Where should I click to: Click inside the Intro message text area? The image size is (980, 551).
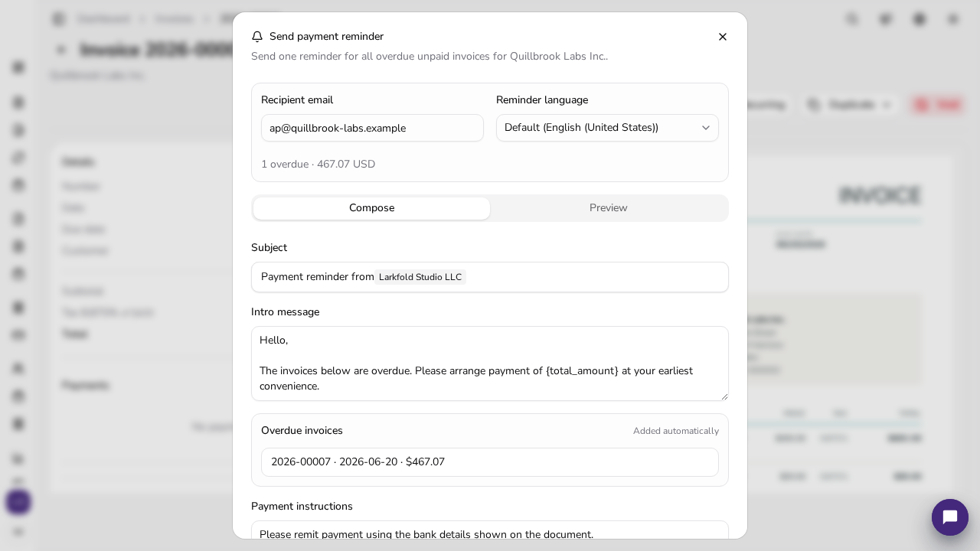[490, 364]
